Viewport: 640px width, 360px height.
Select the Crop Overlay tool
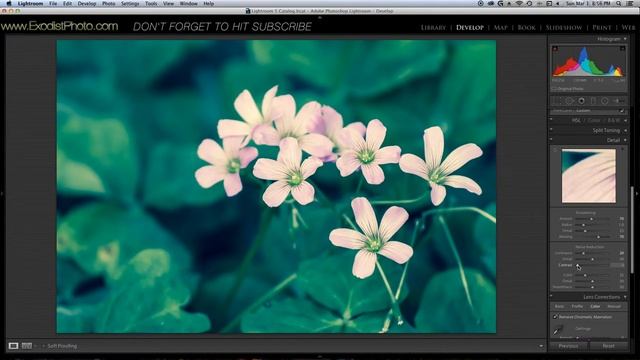coord(557,101)
